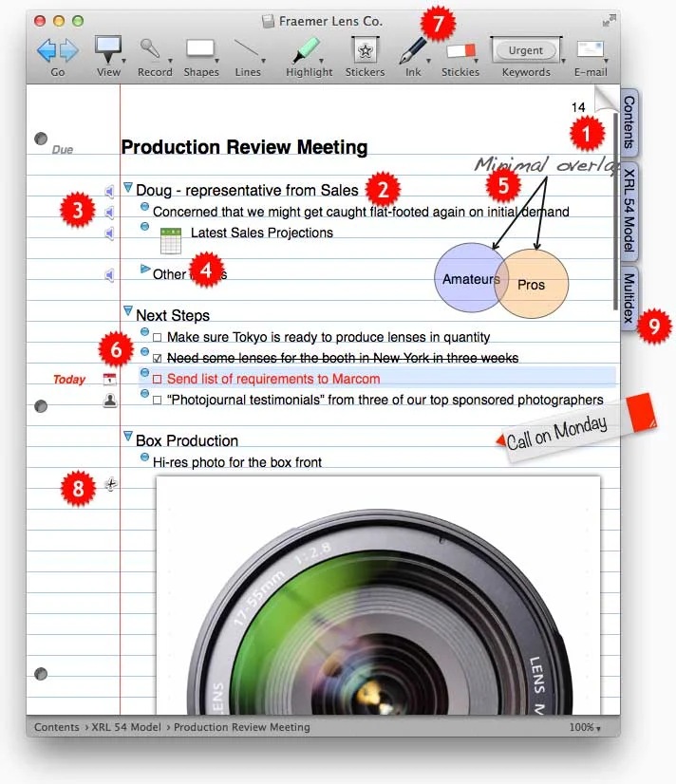Click the E-mail envelope icon

tap(590, 50)
